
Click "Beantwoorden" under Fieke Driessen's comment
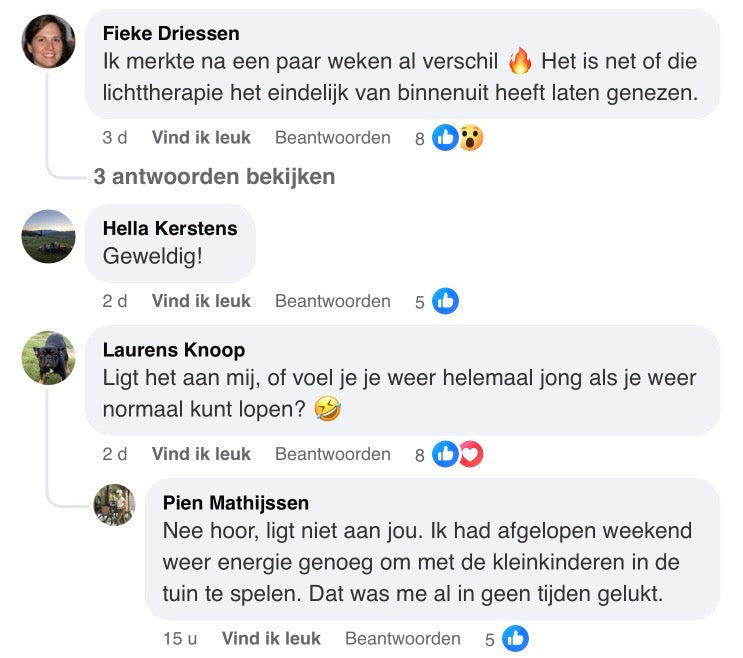point(333,138)
